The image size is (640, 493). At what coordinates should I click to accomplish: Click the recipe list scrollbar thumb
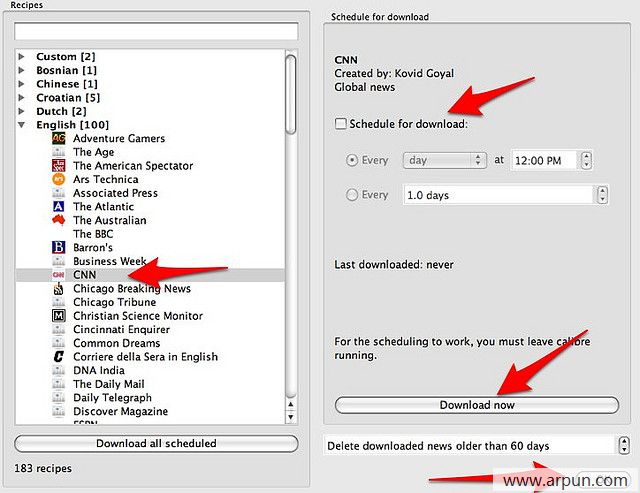(291, 94)
